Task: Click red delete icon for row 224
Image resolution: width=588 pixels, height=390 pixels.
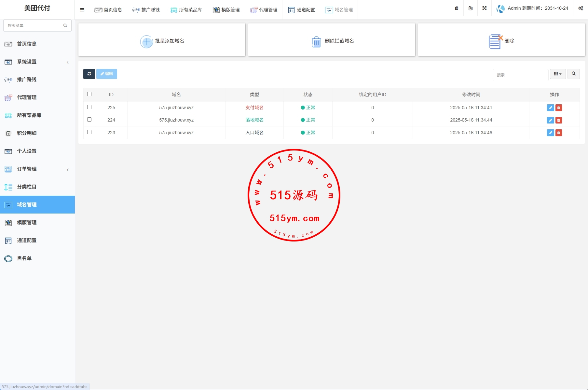Action: (559, 120)
